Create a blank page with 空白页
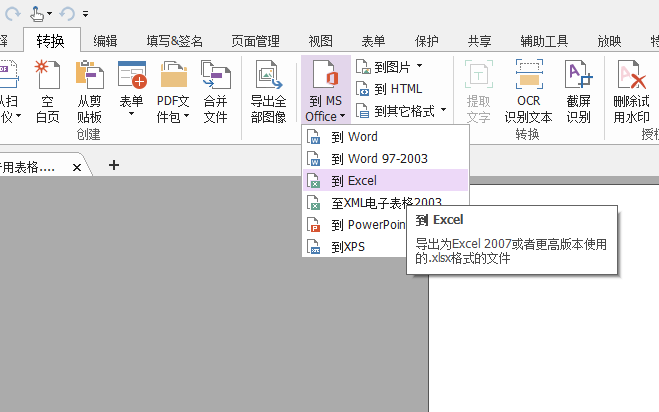The image size is (659, 412). pos(47,92)
